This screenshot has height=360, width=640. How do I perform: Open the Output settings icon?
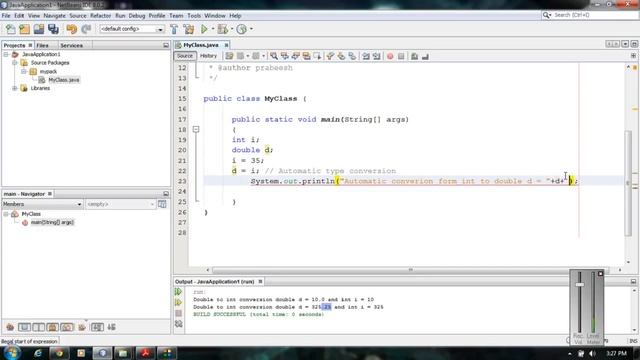click(178, 324)
